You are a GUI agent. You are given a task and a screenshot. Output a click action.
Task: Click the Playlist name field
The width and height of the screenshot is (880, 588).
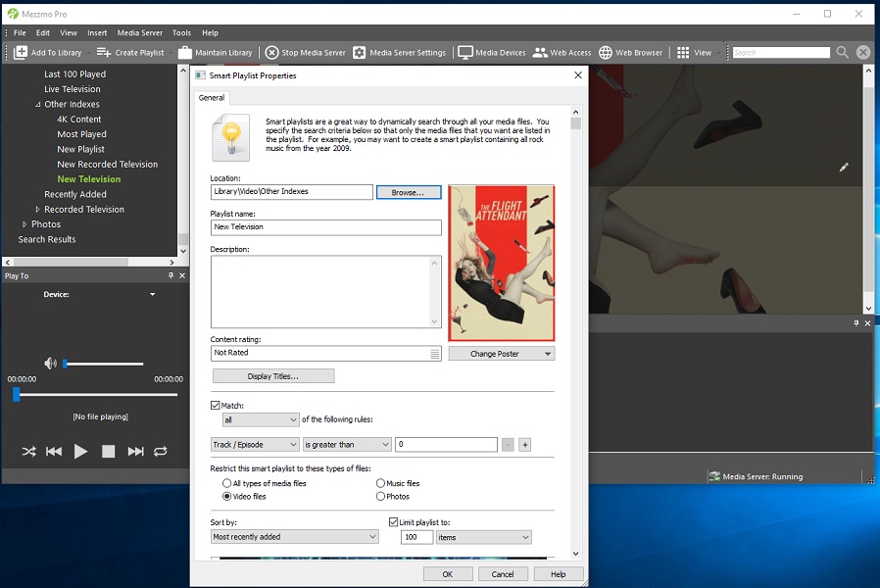(326, 227)
